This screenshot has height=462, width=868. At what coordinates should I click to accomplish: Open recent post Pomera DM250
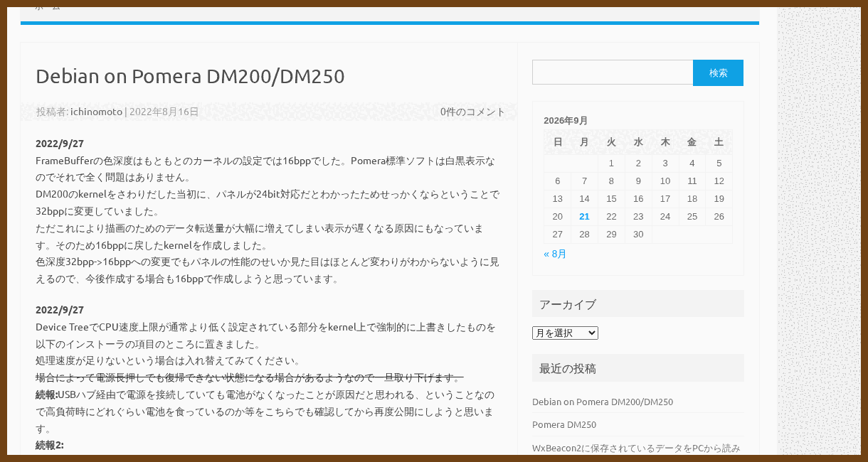pyautogui.click(x=564, y=424)
